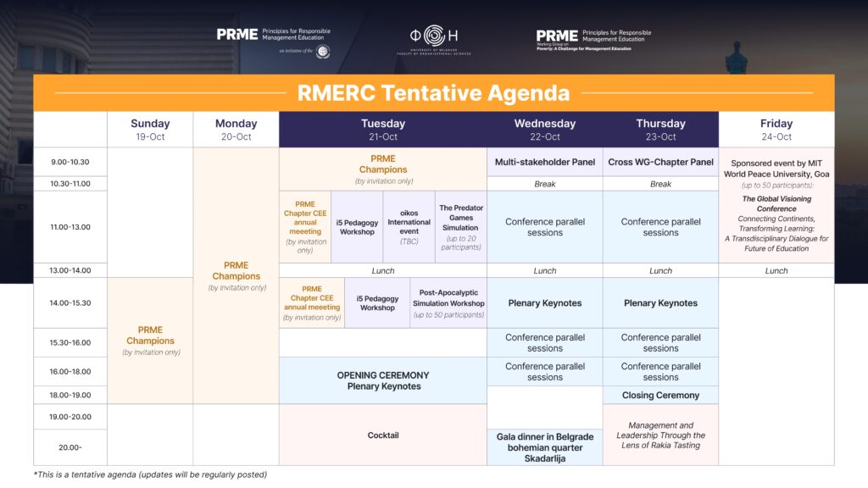The width and height of the screenshot is (868, 488).
Task: Click the FON University of Belgrade logo
Action: [433, 36]
